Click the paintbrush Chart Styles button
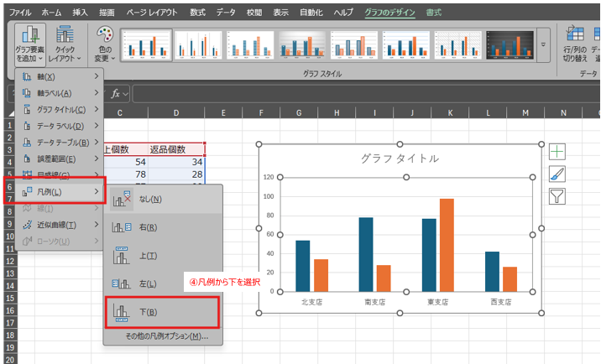 pyautogui.click(x=557, y=174)
